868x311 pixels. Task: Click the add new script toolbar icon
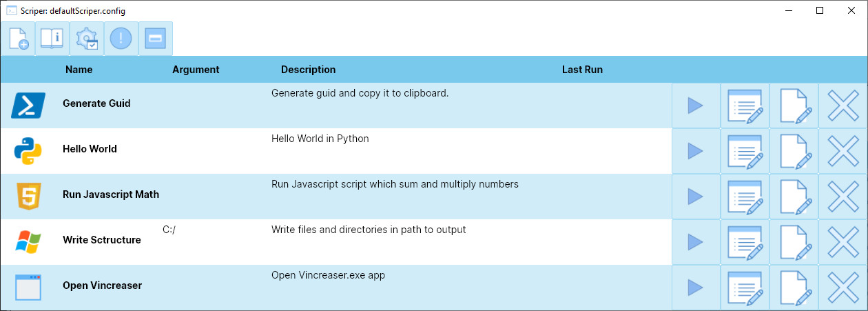pos(19,39)
